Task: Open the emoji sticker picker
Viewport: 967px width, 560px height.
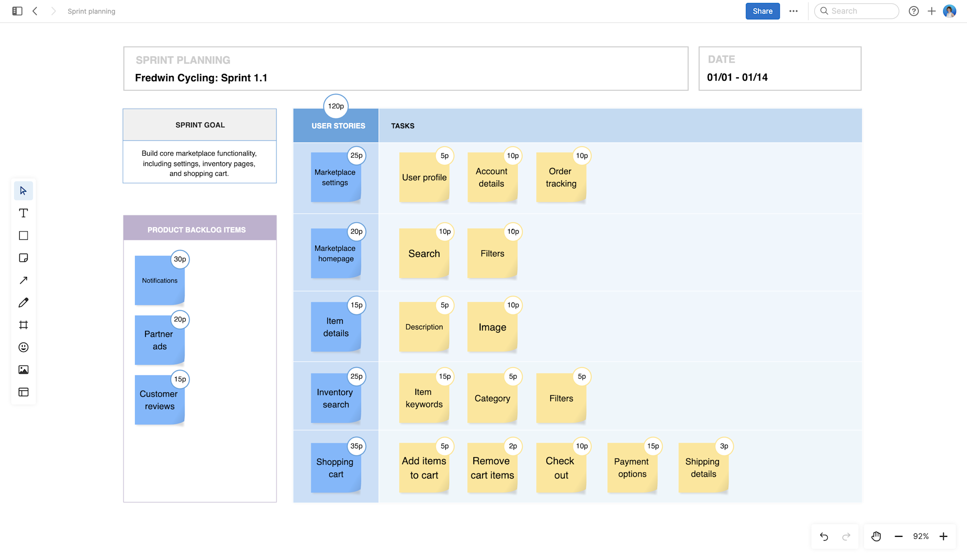Action: tap(23, 347)
